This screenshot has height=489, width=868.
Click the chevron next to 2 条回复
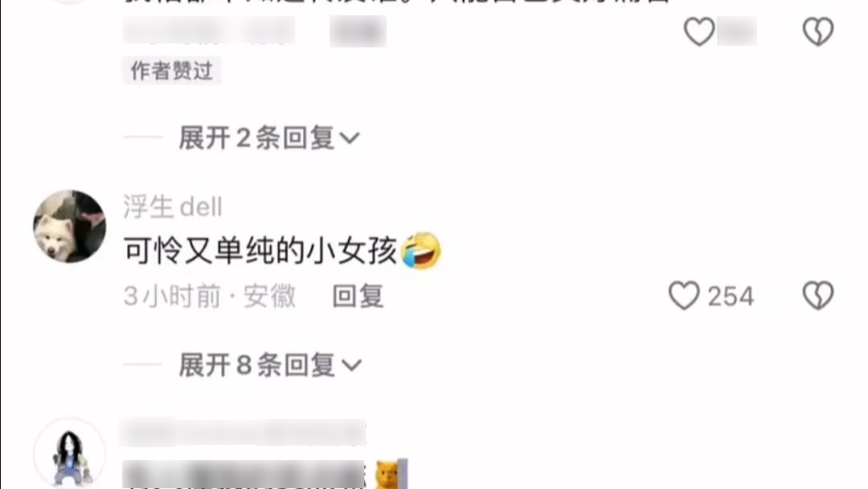pyautogui.click(x=350, y=138)
